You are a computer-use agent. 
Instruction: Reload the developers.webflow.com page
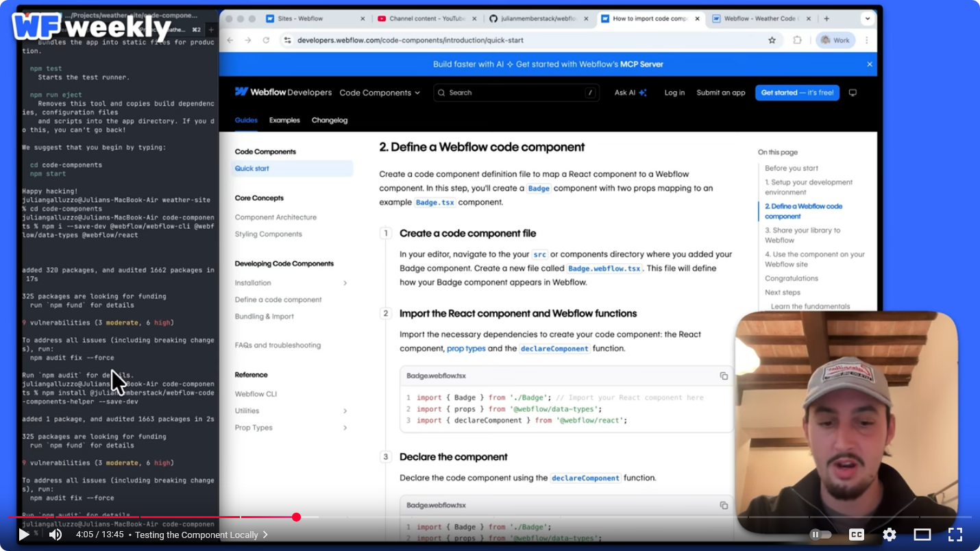[x=266, y=40]
